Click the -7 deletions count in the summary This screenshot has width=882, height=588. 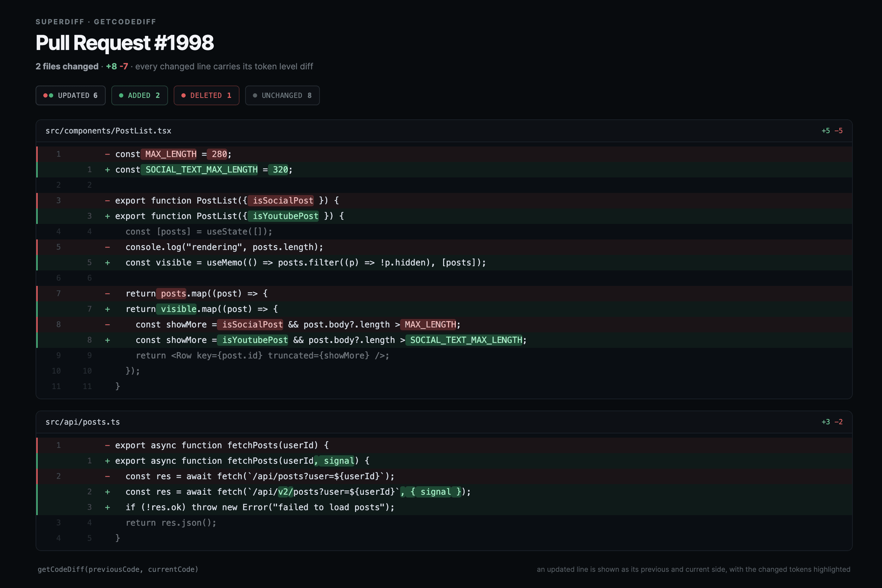(x=124, y=67)
